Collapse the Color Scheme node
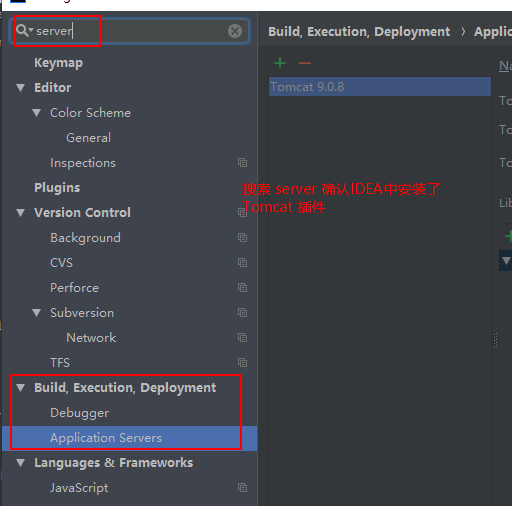512x506 pixels. [37, 113]
